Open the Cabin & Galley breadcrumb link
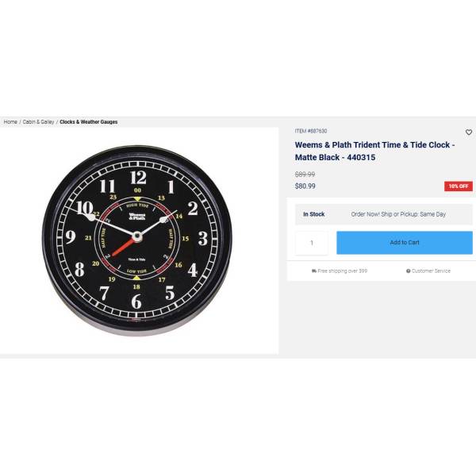This screenshot has width=476, height=476. (38, 121)
